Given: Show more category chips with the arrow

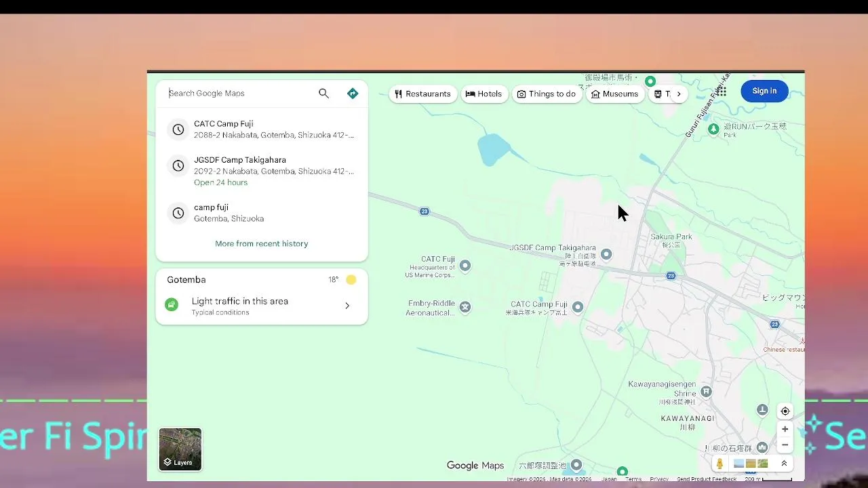Looking at the screenshot, I should click(x=679, y=94).
